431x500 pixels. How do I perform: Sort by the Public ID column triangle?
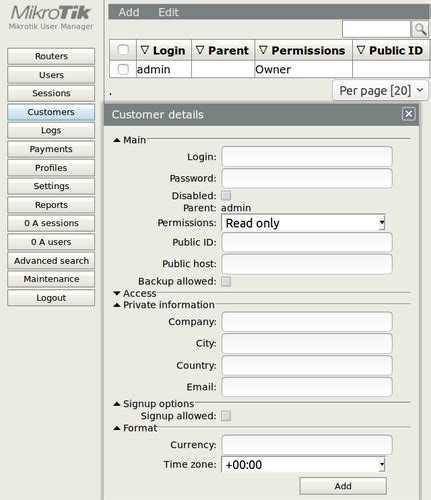coord(361,50)
